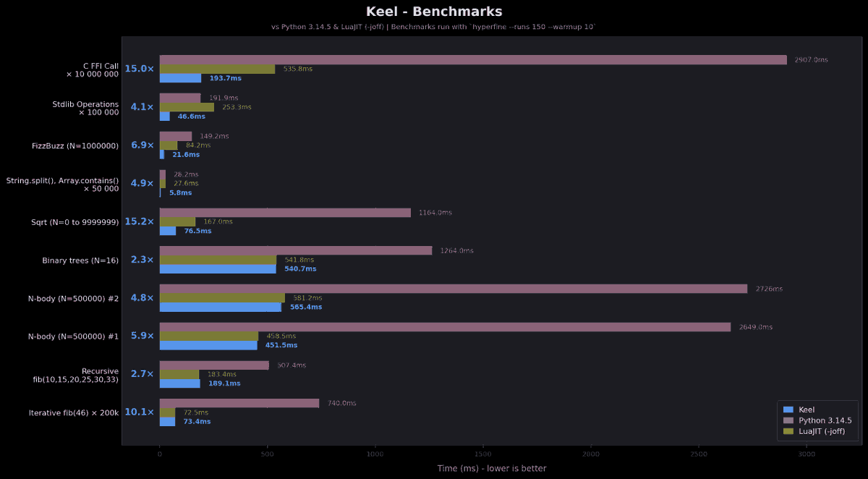Click the "149.2ms" value label

point(215,136)
